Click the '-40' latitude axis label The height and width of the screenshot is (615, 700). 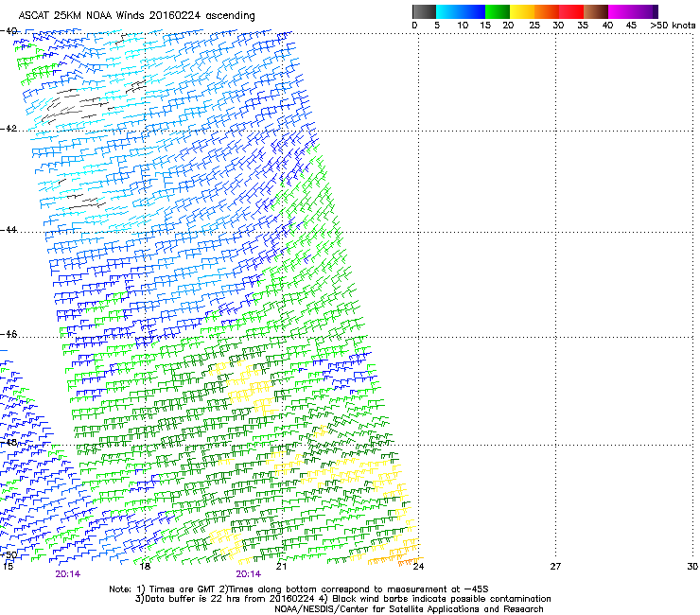pyautogui.click(x=9, y=31)
